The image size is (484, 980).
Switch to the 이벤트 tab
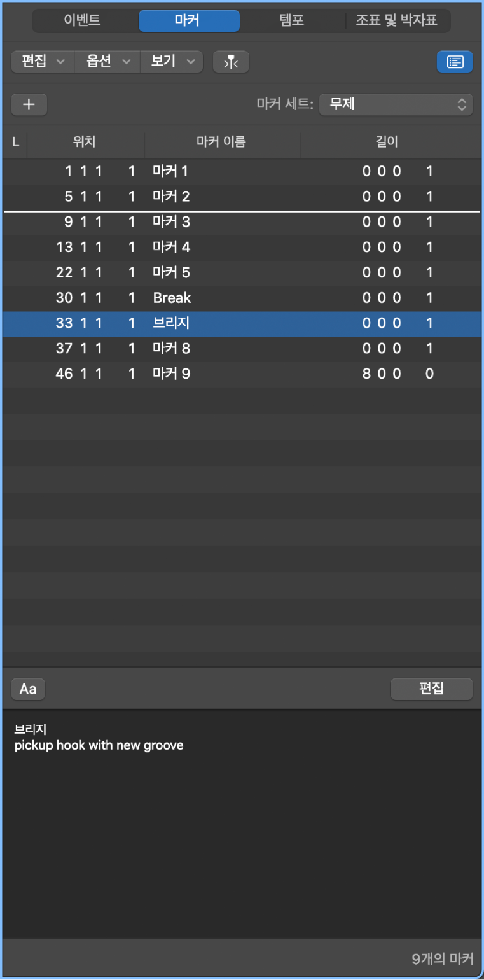click(x=80, y=20)
